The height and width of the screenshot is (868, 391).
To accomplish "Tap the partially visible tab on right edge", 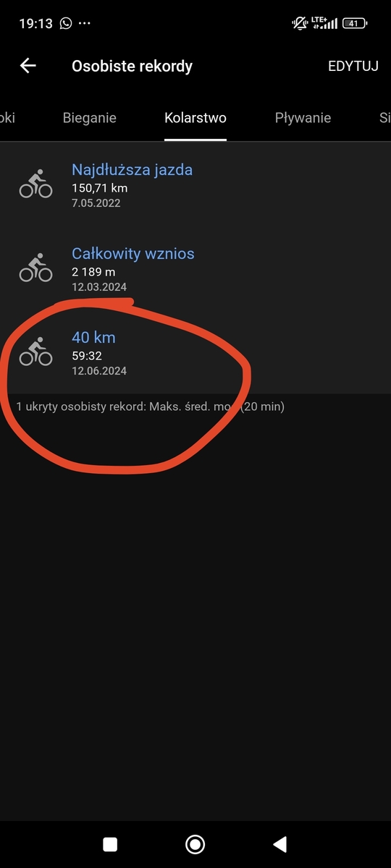I will (384, 118).
